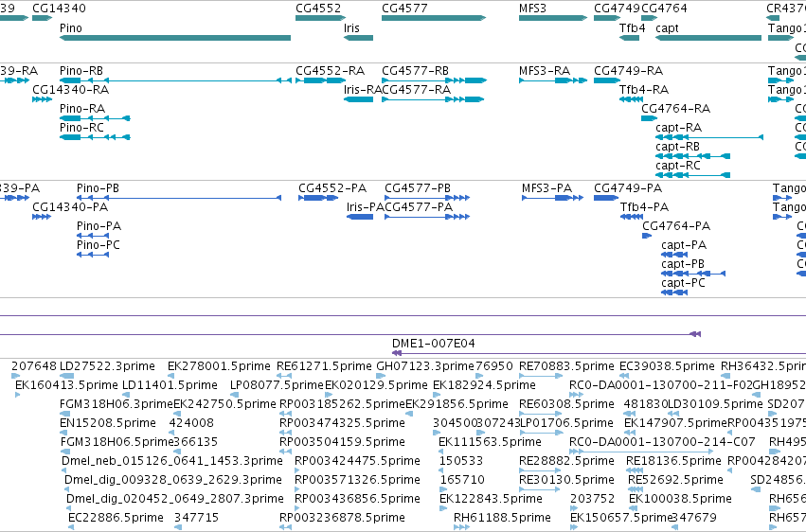Select the RE61271.5prime EST
806x532 pixels.
tap(284, 377)
